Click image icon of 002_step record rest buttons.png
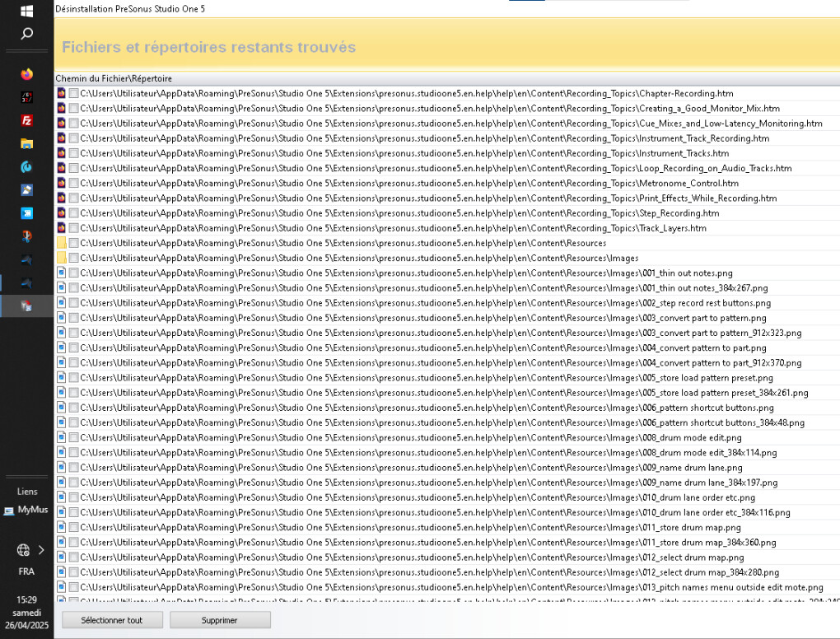 [x=62, y=303]
